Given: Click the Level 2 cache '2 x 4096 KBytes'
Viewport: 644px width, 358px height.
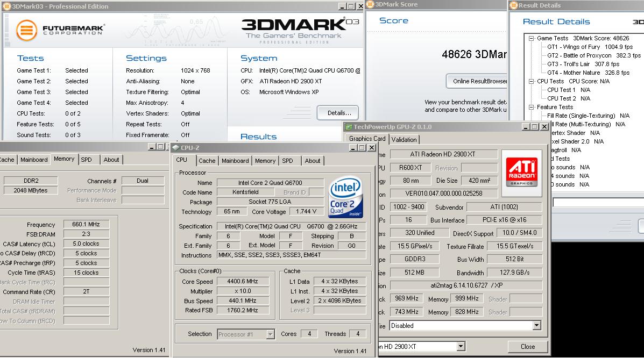Looking at the screenshot, I should [339, 300].
